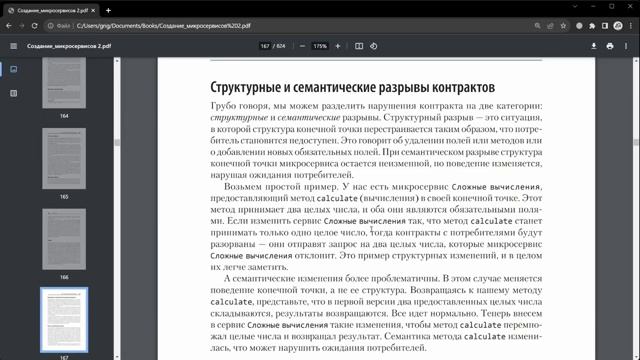Click the page number field 167
Image resolution: width=640 pixels, height=360 pixels.
pyautogui.click(x=265, y=46)
